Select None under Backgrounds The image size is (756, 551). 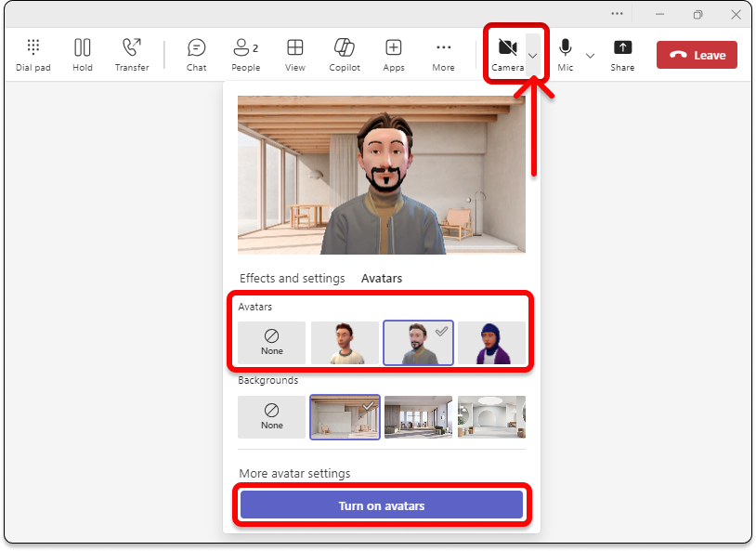(271, 417)
